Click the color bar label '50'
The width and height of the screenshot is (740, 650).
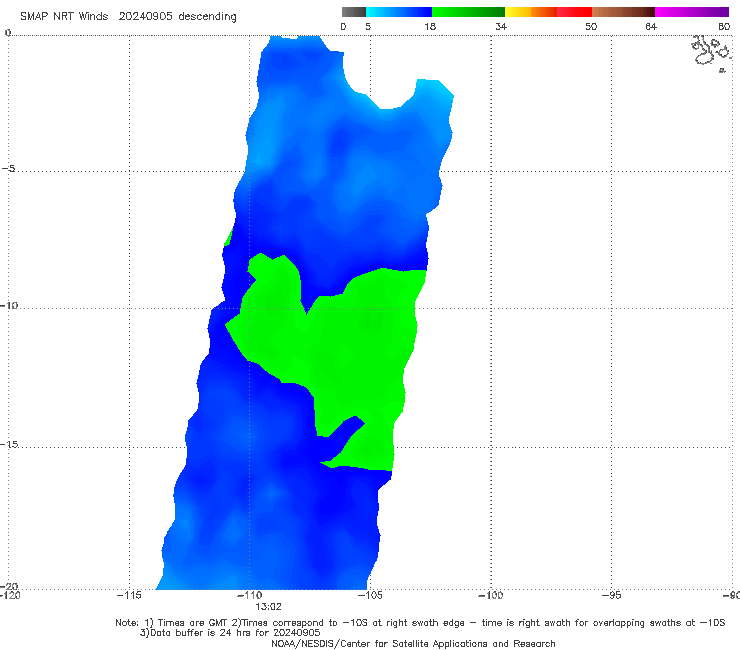click(x=591, y=26)
